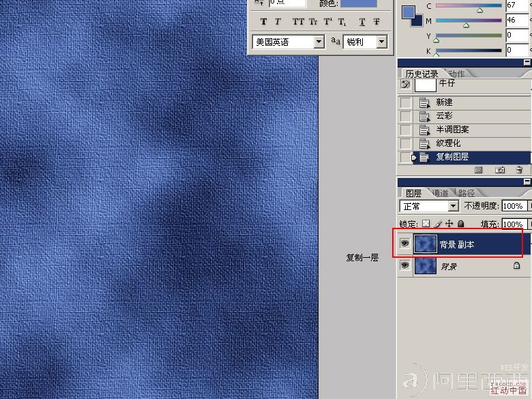532x399 pixels.
Task: Switch to the 图层 tab
Action: (x=413, y=193)
